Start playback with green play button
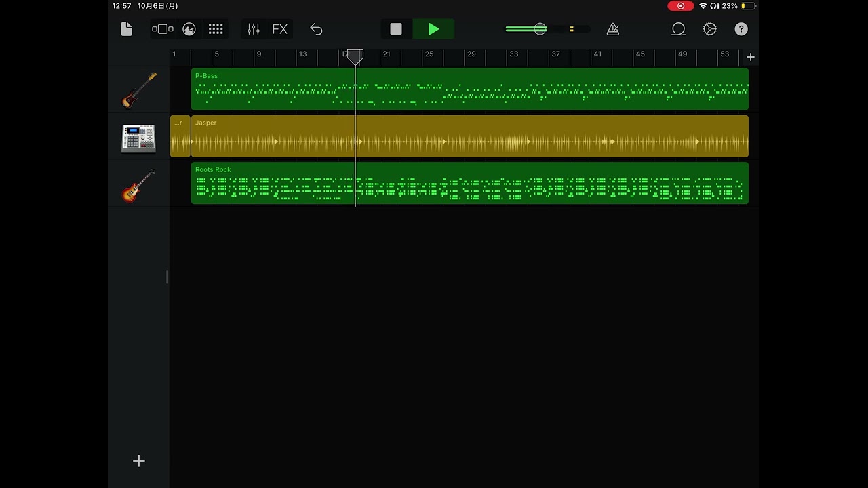 pos(434,29)
